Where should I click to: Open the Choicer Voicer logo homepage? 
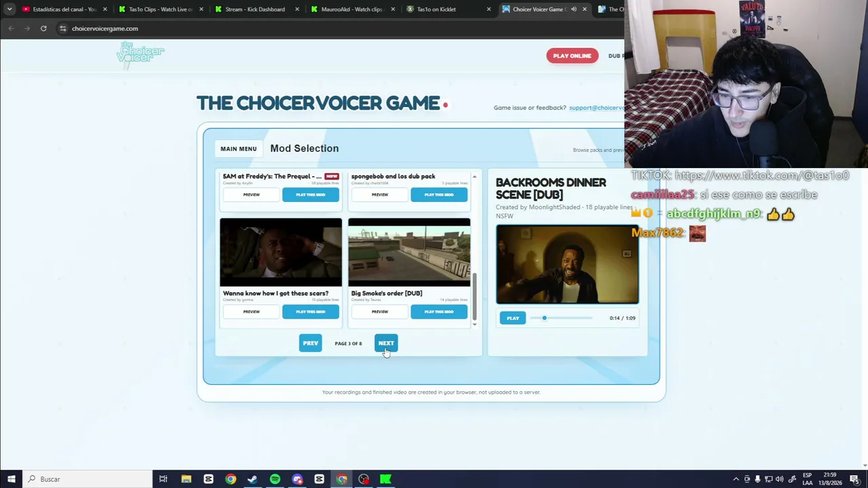pos(140,55)
